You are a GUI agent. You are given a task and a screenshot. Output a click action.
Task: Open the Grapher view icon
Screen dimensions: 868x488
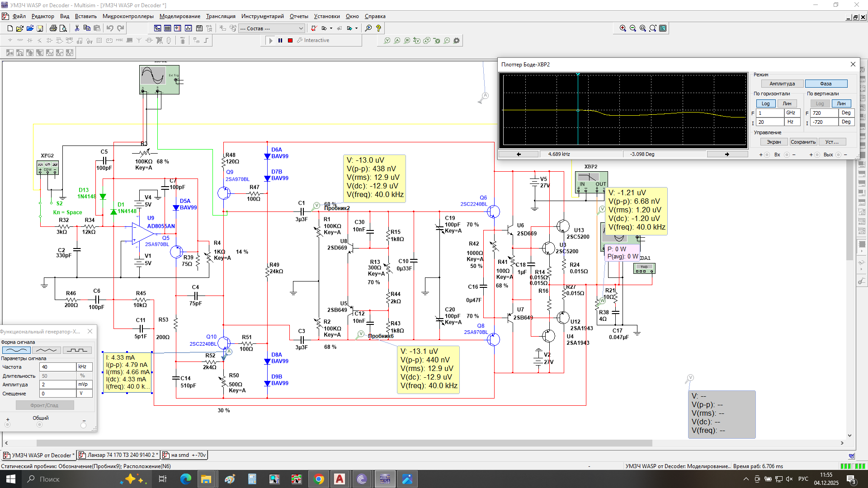(x=188, y=28)
